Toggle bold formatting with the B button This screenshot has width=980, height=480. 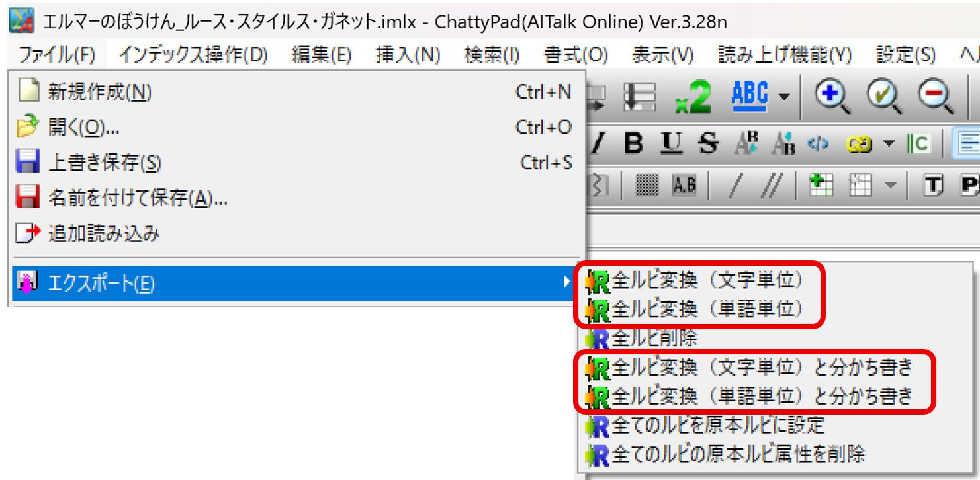(x=634, y=144)
